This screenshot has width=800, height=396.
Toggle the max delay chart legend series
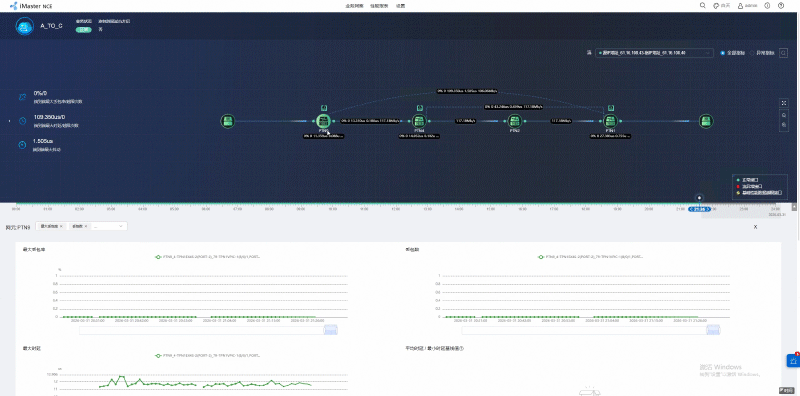click(x=209, y=356)
